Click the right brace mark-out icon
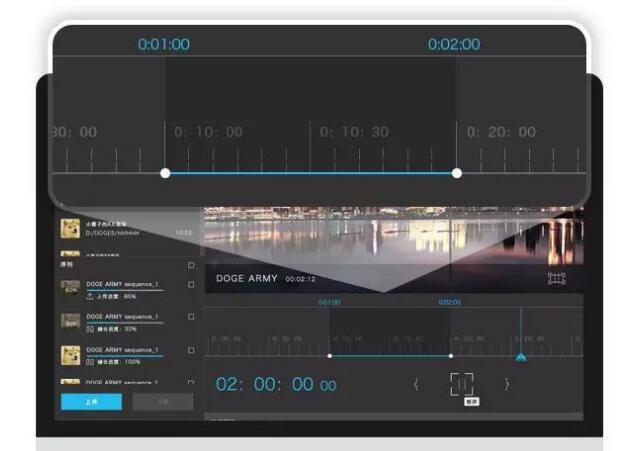The height and width of the screenshot is (451, 639). coord(506,384)
